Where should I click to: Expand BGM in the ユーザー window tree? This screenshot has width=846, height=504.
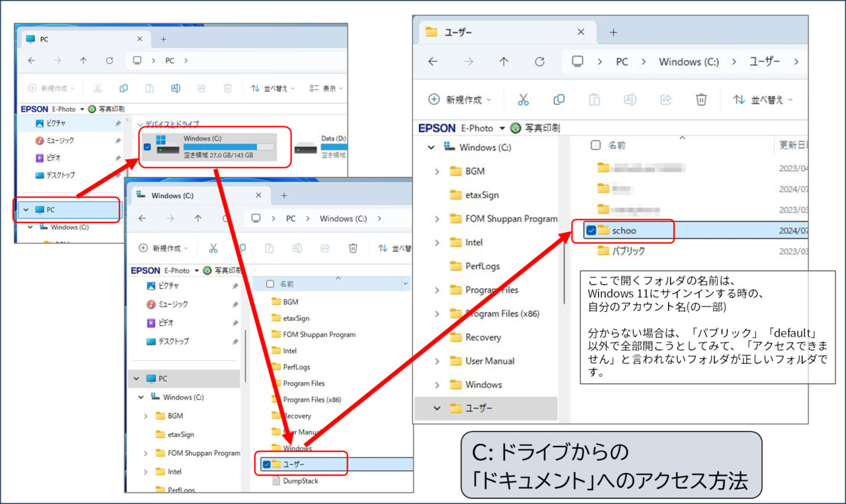coord(437,171)
